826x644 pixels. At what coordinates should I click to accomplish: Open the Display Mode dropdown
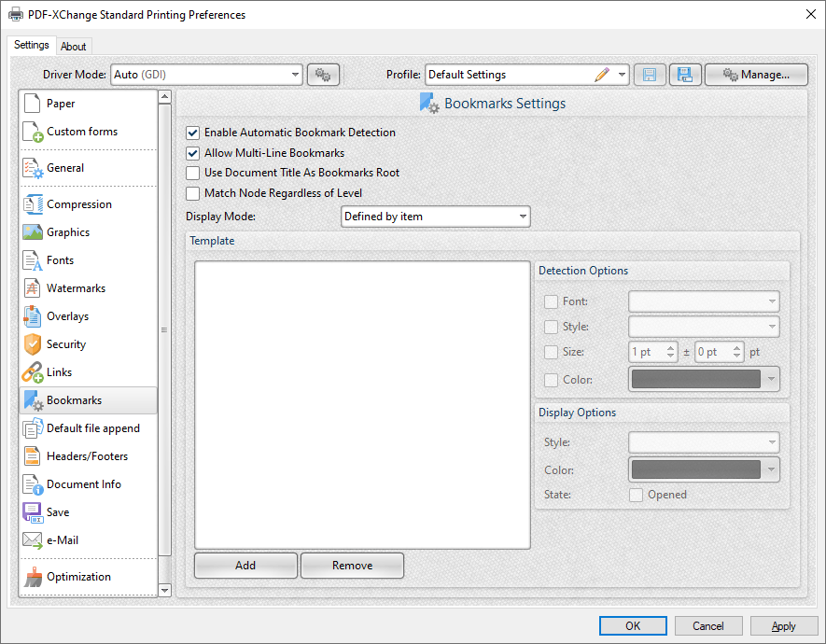click(x=522, y=216)
